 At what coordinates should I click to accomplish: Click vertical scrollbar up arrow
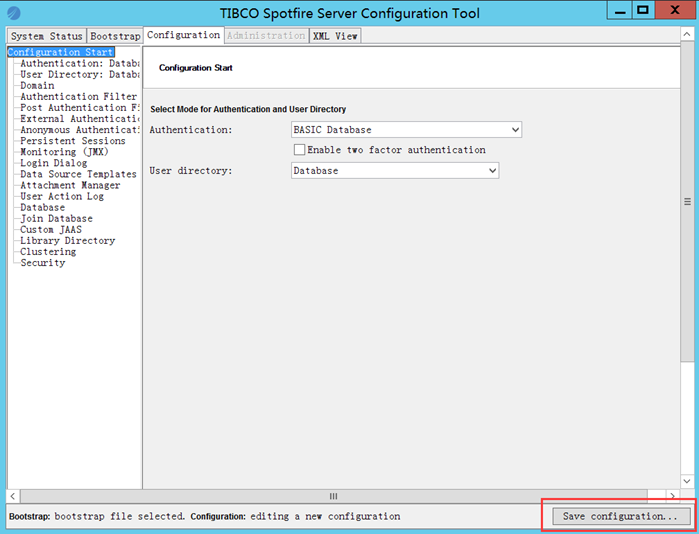pos(687,34)
